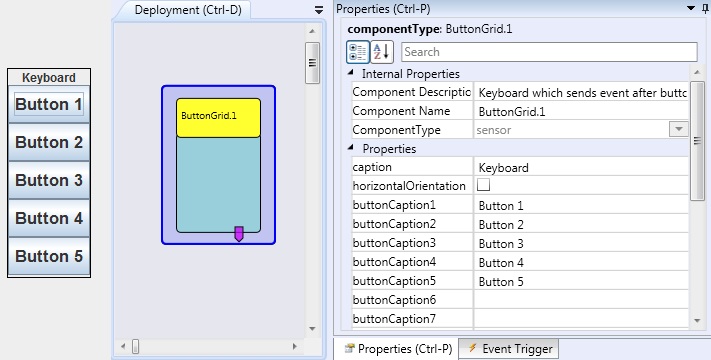Edit buttonCaption3 value Button 3
The height and width of the screenshot is (360, 711).
tap(581, 243)
